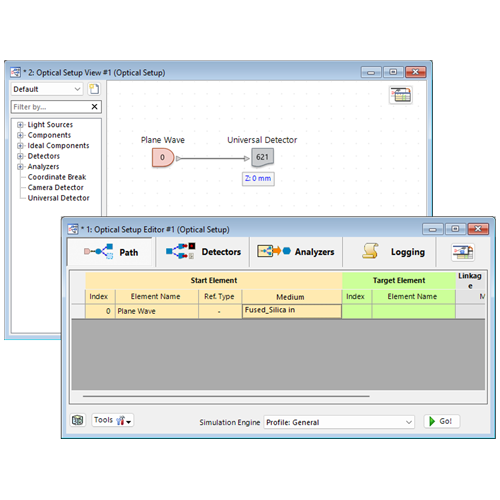The width and height of the screenshot is (500, 500).
Task: Click the setup view icon right of Logging
Action: (463, 252)
